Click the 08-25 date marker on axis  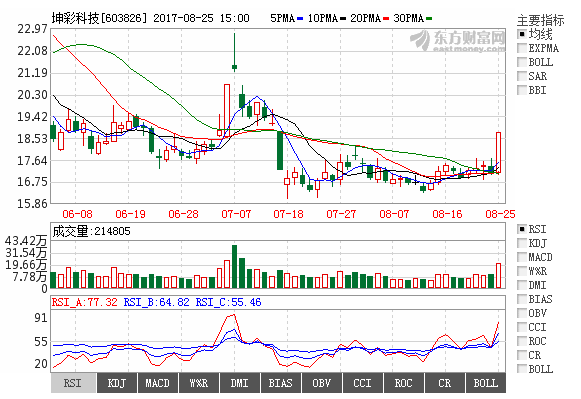[500, 214]
